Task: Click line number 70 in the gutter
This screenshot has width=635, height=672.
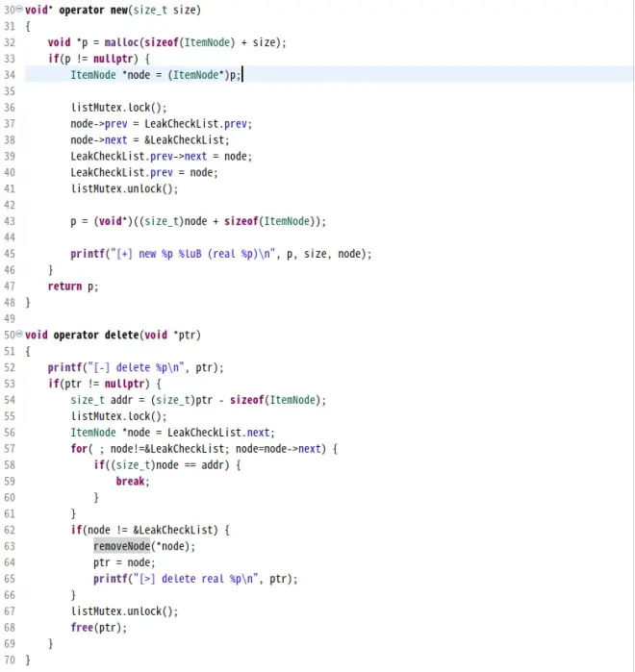Action: (x=11, y=660)
